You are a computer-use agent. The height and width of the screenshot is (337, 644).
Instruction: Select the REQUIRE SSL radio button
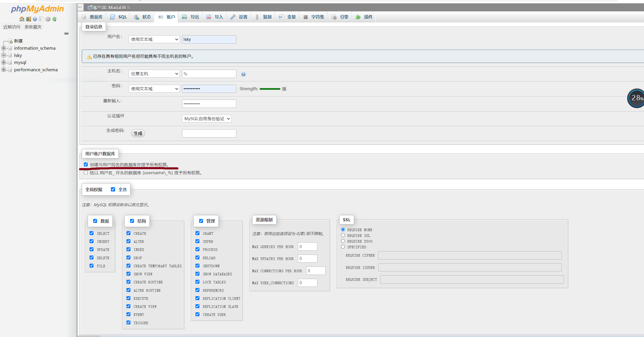coord(343,235)
